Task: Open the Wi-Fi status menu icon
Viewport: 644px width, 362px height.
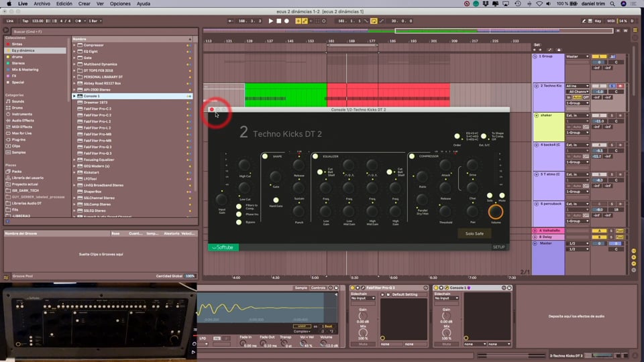Action: (539, 4)
